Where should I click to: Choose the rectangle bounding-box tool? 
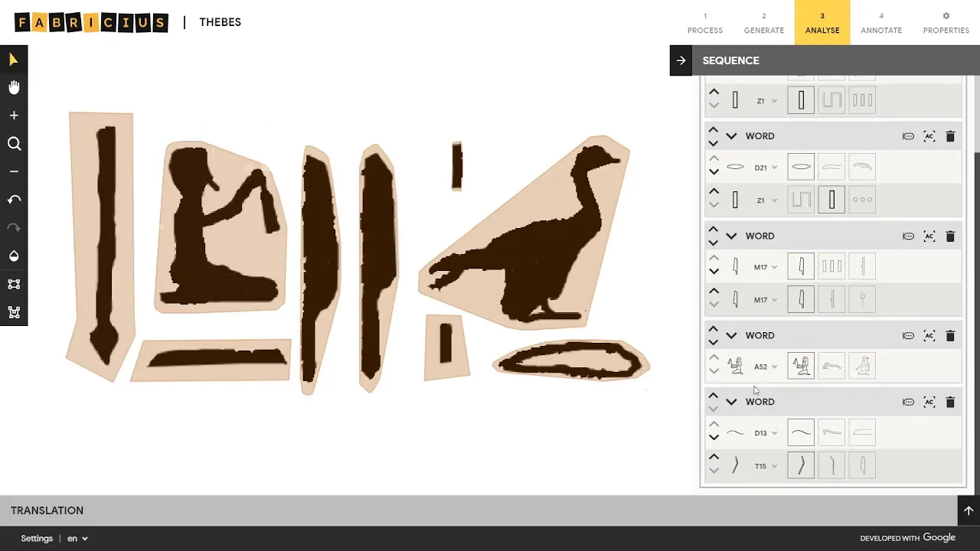pyautogui.click(x=14, y=284)
